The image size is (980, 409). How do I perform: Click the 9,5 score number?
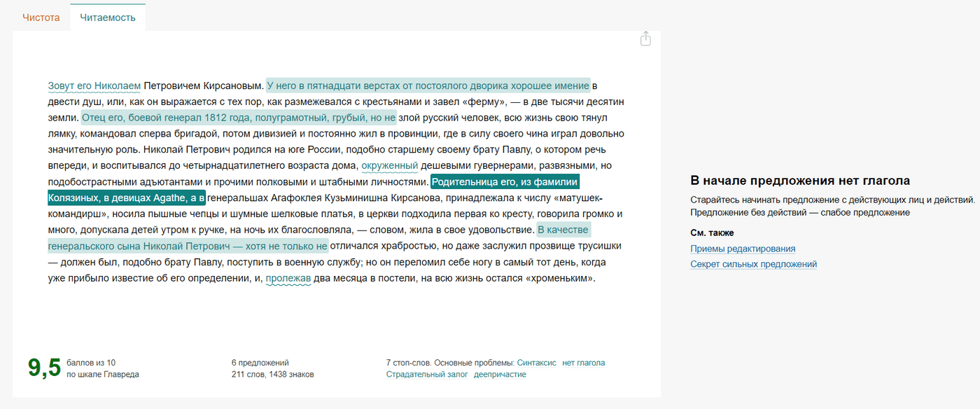point(45,368)
